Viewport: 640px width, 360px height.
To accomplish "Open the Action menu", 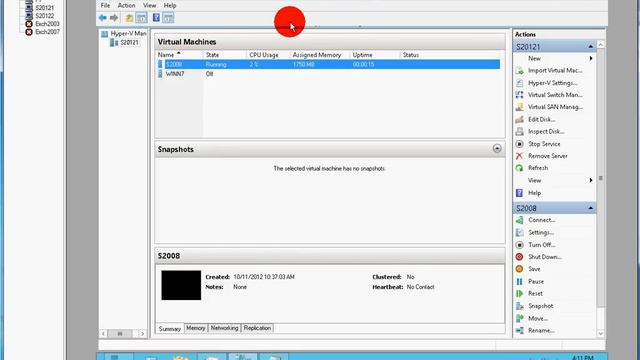I will point(127,5).
